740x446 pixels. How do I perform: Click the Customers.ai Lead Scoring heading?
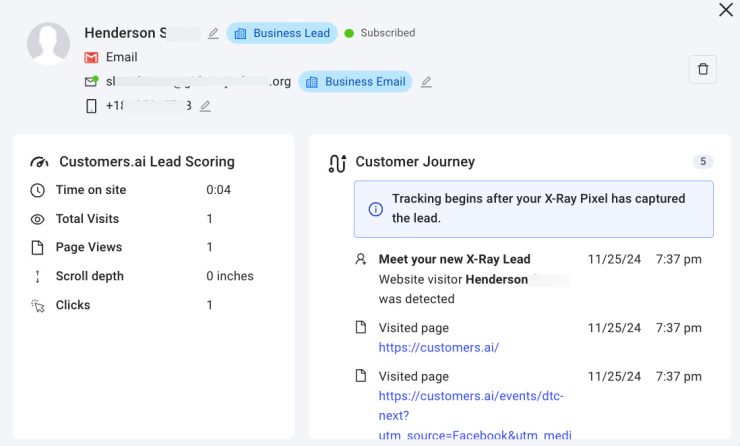147,161
